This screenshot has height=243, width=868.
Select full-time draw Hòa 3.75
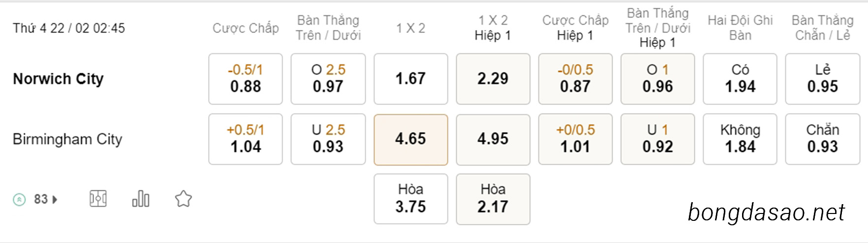click(x=411, y=199)
